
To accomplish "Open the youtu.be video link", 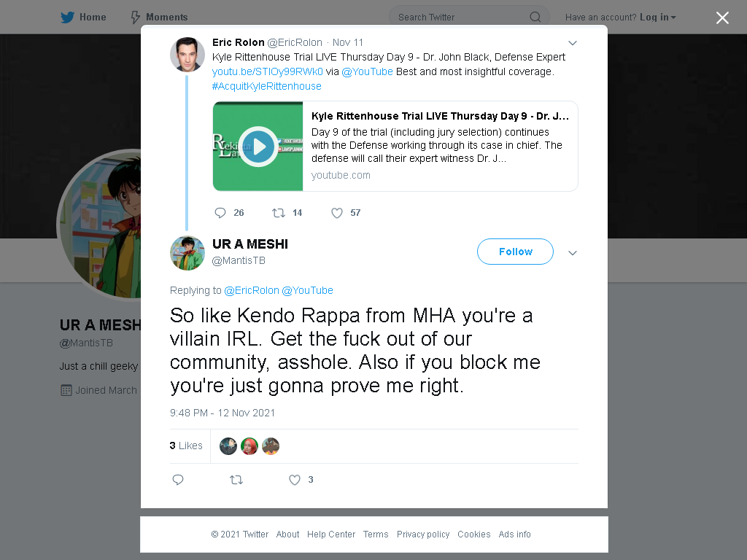I will pos(267,71).
